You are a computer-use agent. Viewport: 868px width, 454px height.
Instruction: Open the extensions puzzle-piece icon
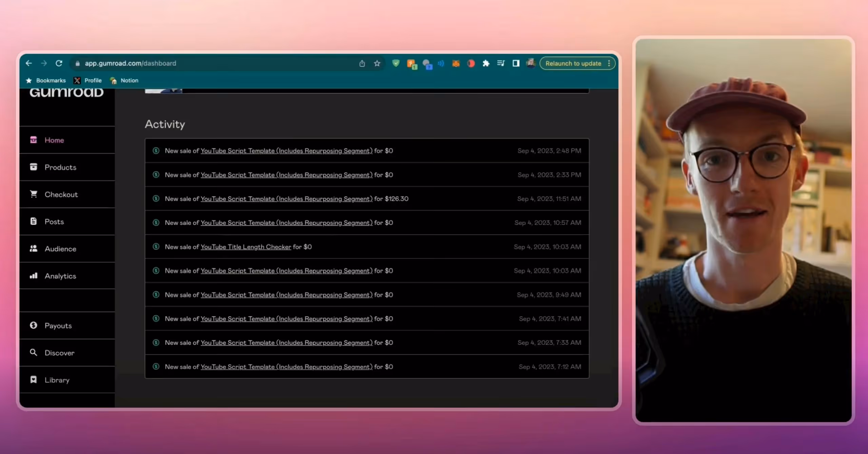click(486, 63)
